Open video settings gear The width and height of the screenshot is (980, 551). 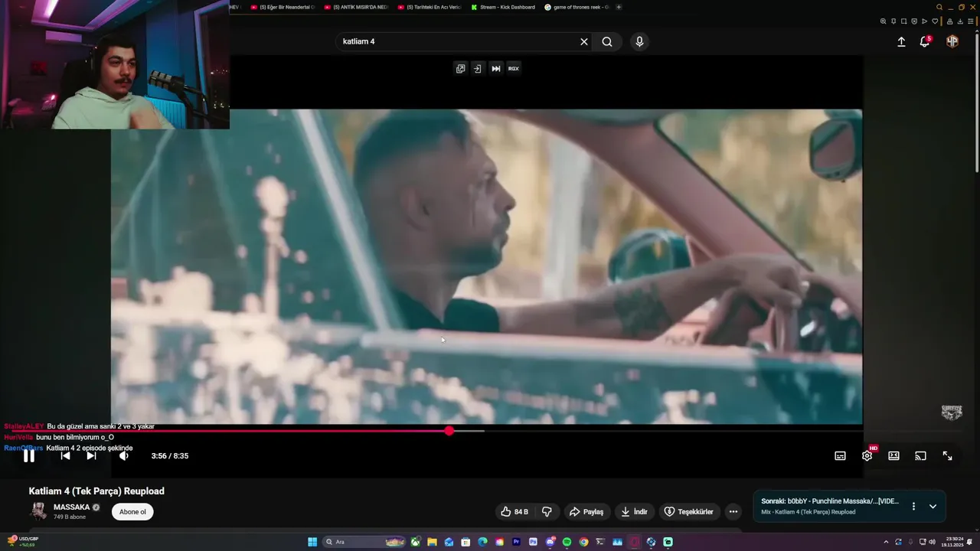[867, 455]
